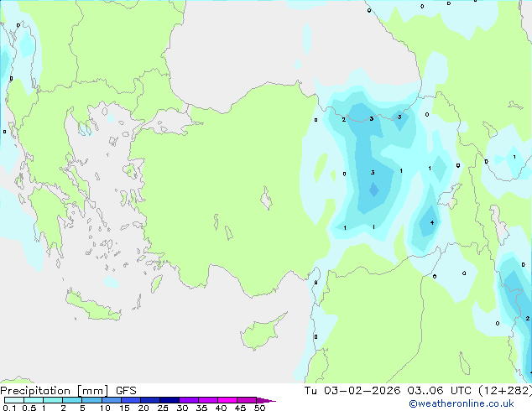Click the 'Tu 03-02-2026' date text
532x411 pixels.
click(x=352, y=391)
